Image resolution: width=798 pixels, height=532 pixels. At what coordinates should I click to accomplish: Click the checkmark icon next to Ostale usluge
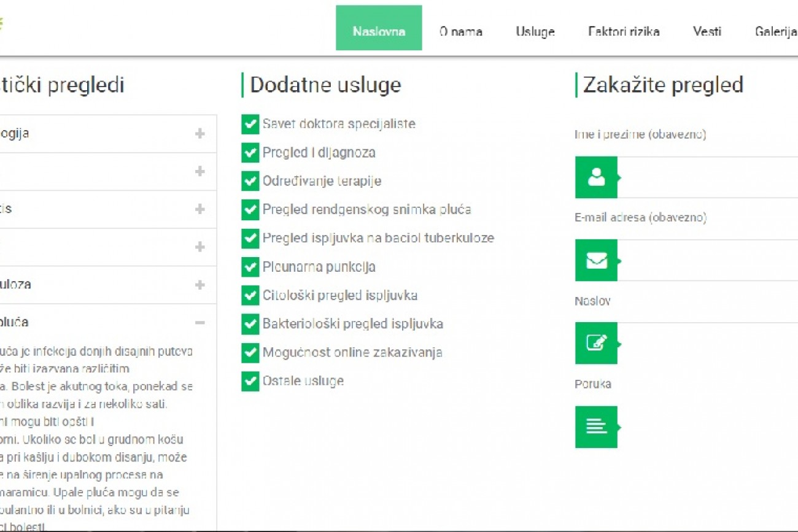(250, 381)
